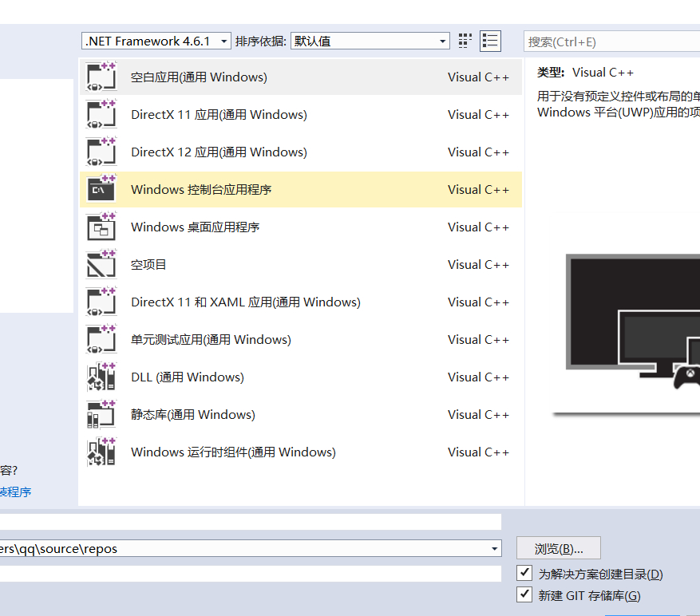Switch to medium icons list view
Screen dimensions: 700x616
490,41
